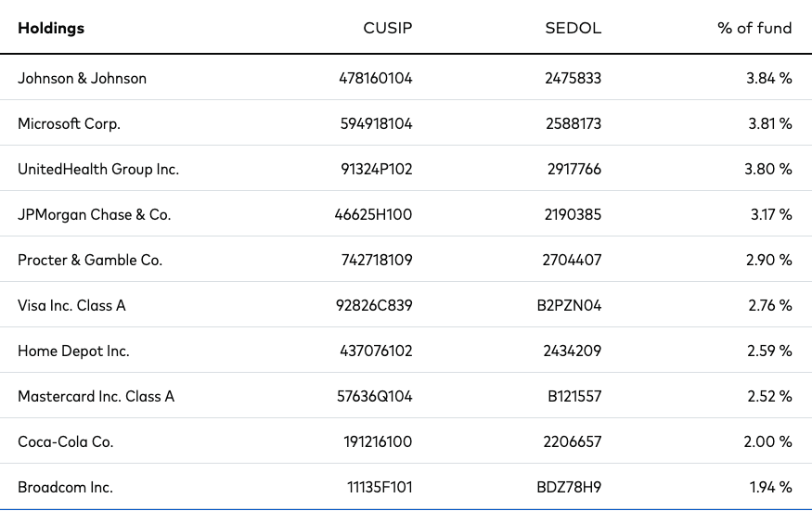Click SEDOL value BDZ78H9
812x511 pixels.
point(569,487)
